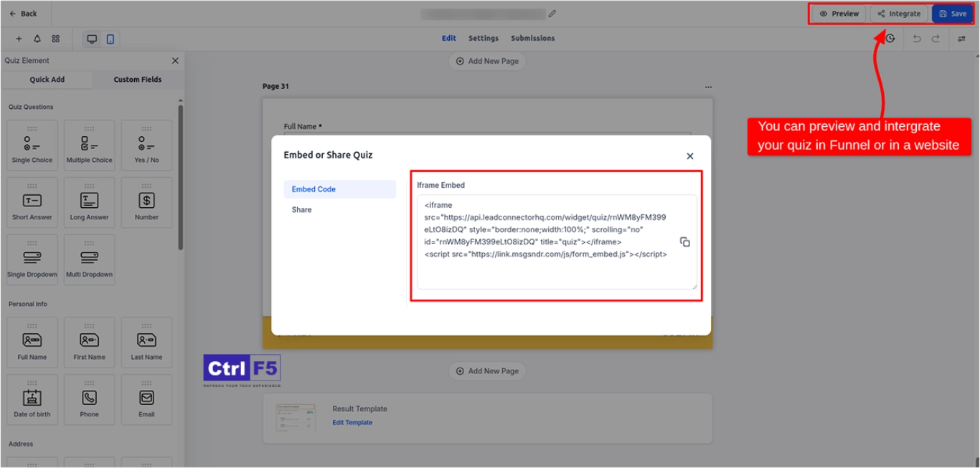Click the redo arrow

tap(936, 39)
